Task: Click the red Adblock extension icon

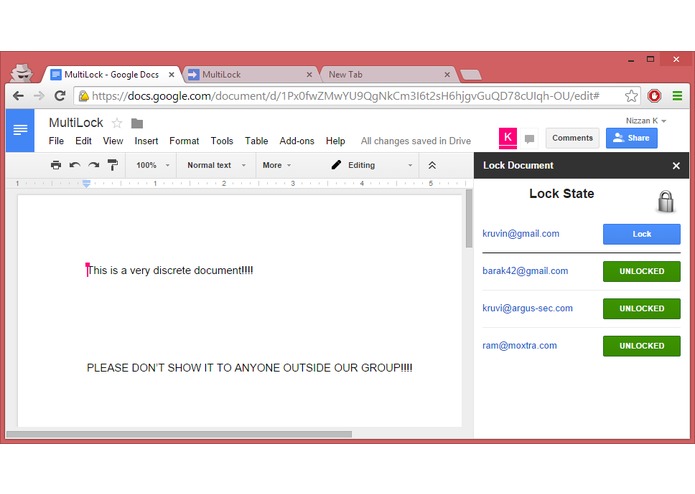Action: pos(654,96)
